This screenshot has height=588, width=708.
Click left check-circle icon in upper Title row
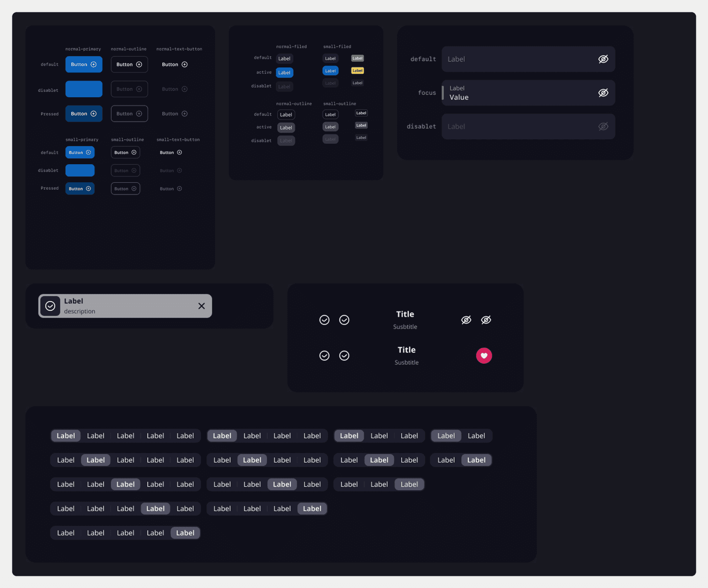324,320
